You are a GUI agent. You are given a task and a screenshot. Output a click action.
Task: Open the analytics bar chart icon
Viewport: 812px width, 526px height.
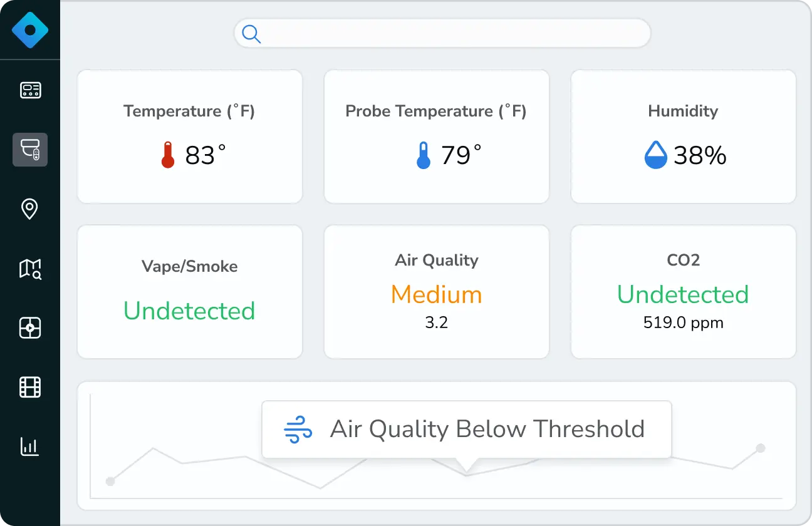(30, 446)
